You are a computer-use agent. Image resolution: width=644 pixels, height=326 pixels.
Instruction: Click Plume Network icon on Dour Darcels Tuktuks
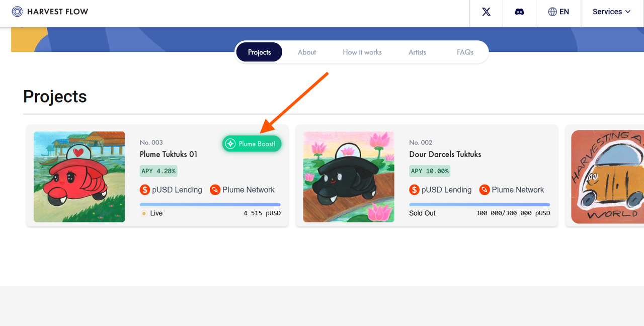(485, 190)
